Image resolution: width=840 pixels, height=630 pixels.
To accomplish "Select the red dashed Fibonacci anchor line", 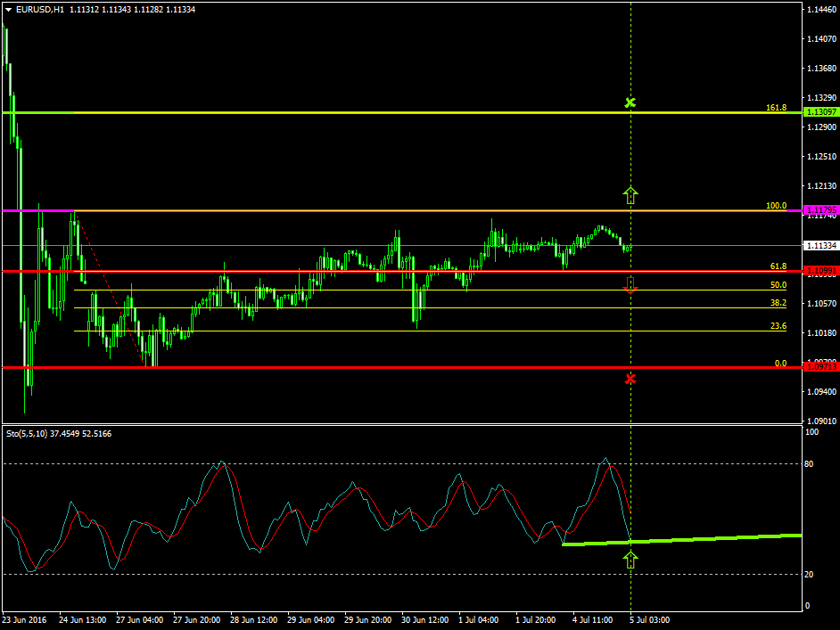I will click(x=111, y=290).
